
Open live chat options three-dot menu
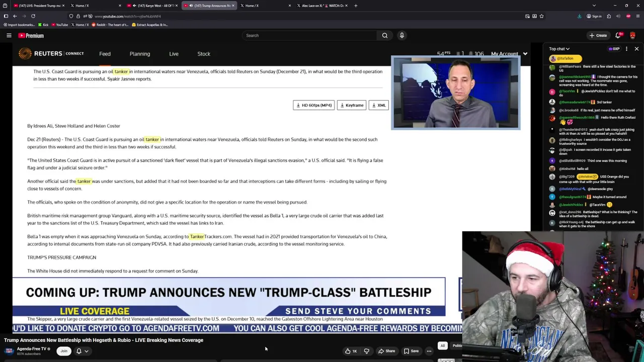626,49
